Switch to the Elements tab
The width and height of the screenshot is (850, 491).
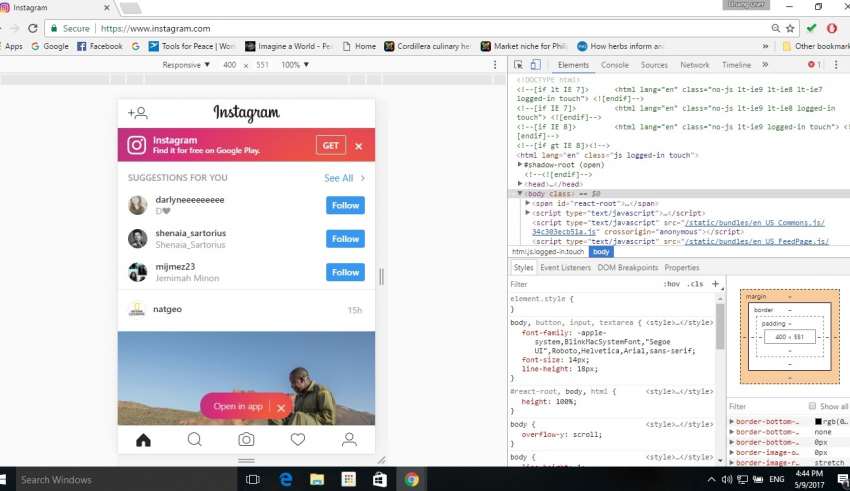click(x=573, y=65)
